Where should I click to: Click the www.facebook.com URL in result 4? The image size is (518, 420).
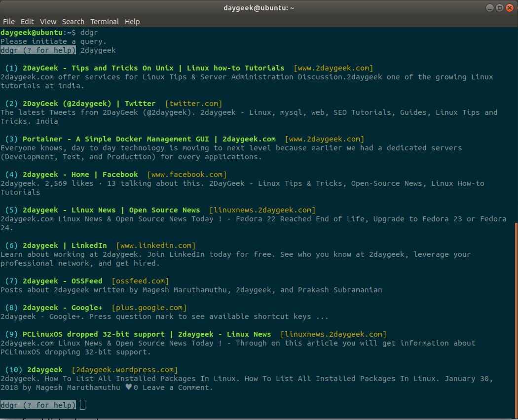click(186, 175)
